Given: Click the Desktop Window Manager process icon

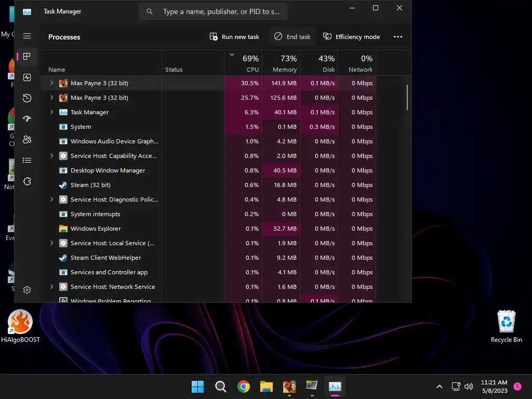Looking at the screenshot, I should (x=63, y=170).
